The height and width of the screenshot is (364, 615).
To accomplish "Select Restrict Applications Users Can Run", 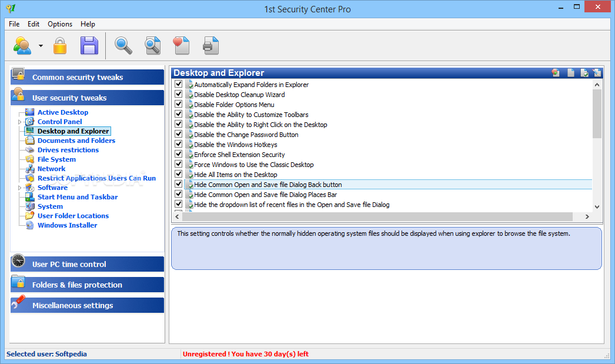I will (96, 178).
